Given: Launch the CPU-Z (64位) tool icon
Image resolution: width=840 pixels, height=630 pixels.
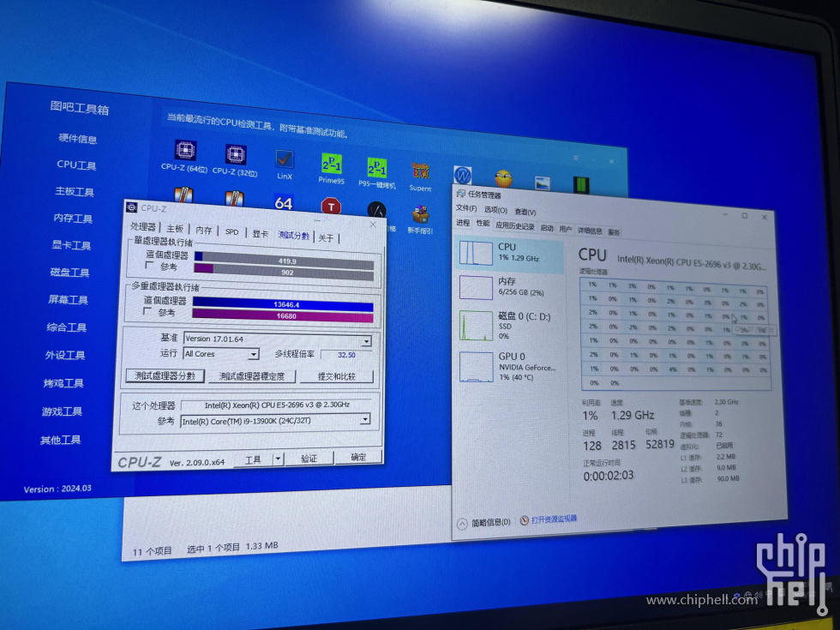Looking at the screenshot, I should point(185,151).
